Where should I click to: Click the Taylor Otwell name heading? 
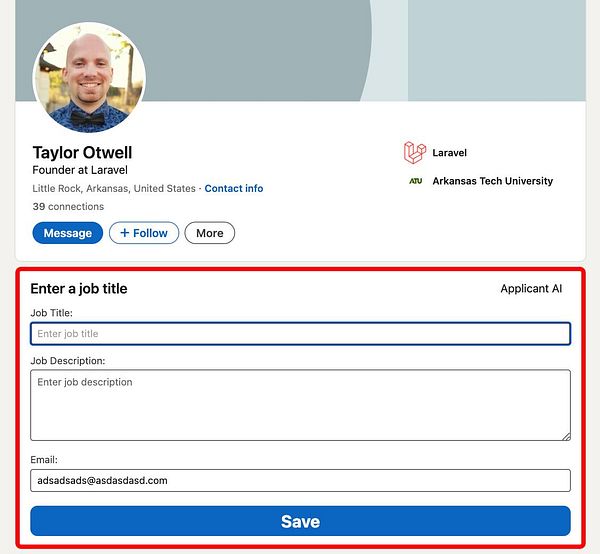pyautogui.click(x=82, y=152)
